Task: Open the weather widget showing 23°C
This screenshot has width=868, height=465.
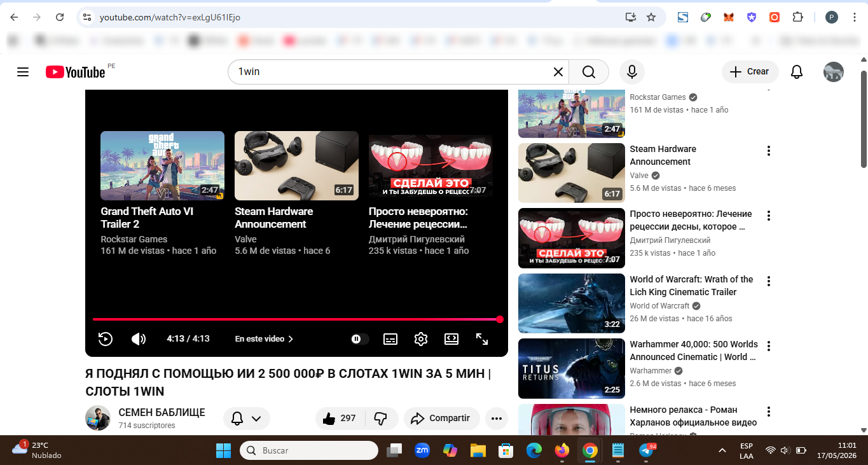Action: click(x=38, y=450)
